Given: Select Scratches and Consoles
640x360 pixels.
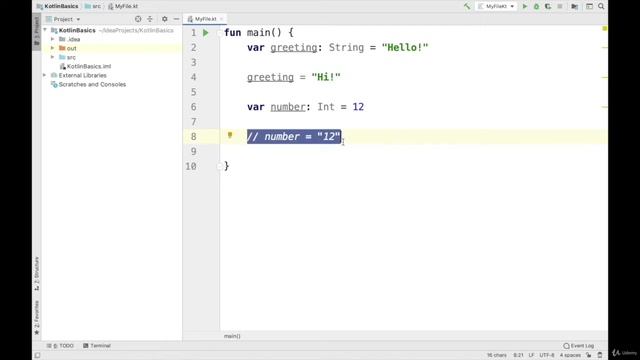Looking at the screenshot, I should click(92, 84).
